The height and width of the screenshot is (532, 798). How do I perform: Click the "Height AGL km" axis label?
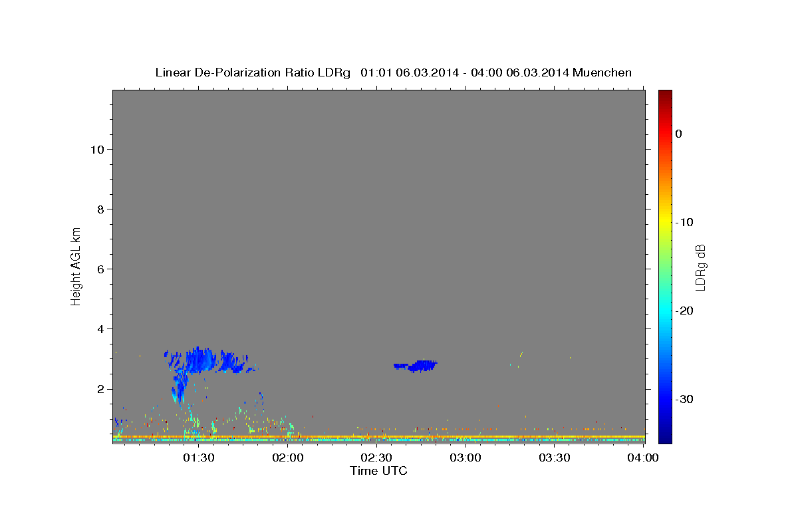pos(76,266)
